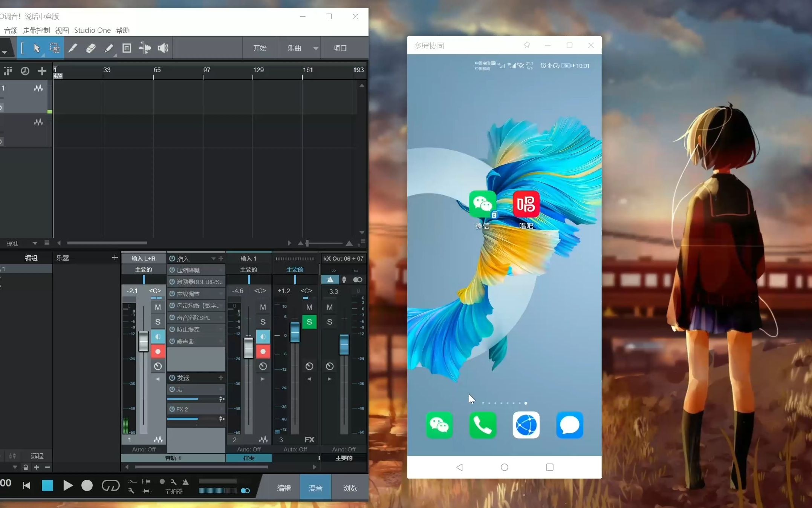Start recording in transport bar

(x=87, y=485)
